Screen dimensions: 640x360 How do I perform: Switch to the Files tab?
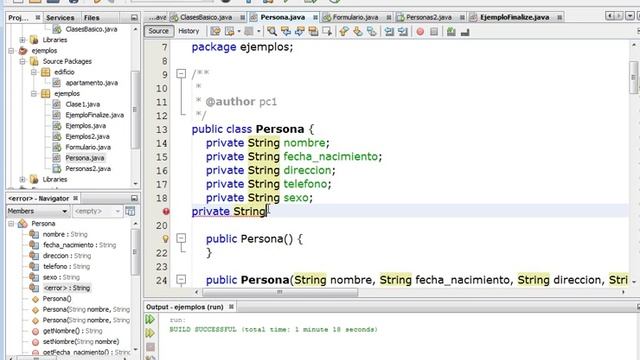click(x=91, y=18)
